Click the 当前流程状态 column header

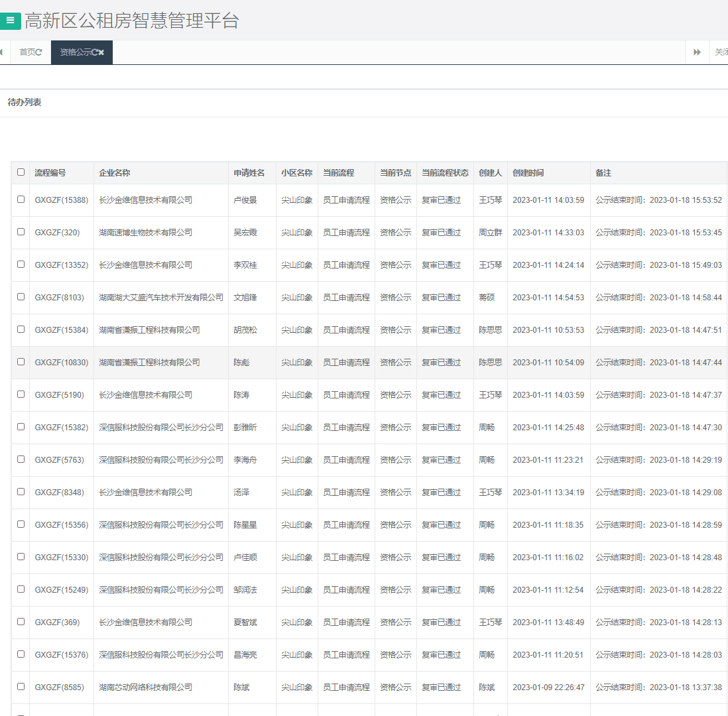click(445, 173)
